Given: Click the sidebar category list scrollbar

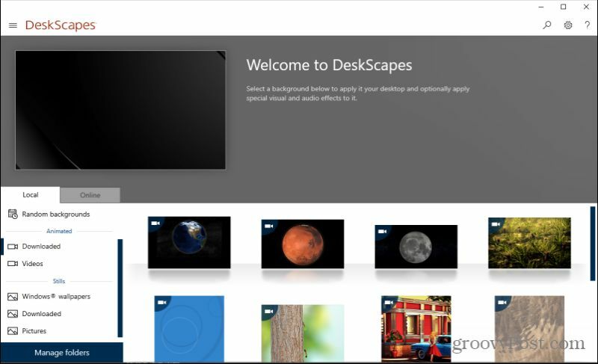Looking at the screenshot, I should tap(120, 289).
